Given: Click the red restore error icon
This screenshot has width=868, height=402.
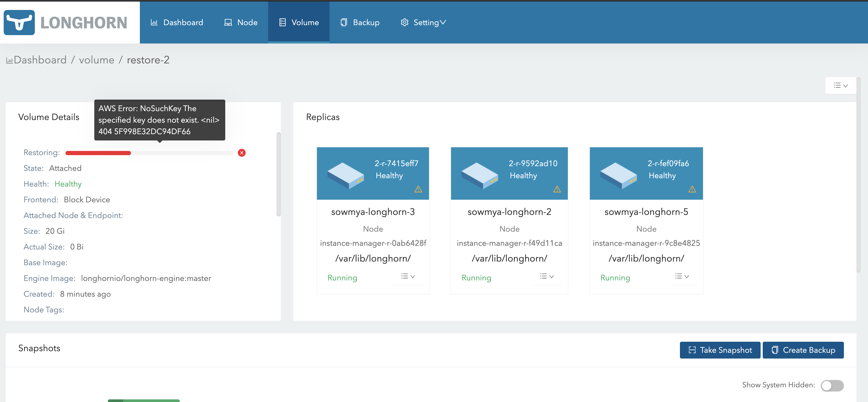Looking at the screenshot, I should pyautogui.click(x=241, y=153).
